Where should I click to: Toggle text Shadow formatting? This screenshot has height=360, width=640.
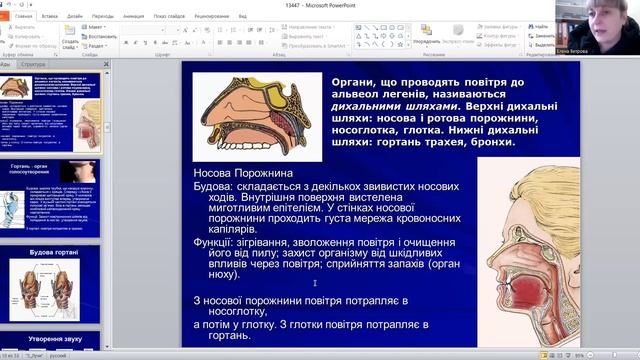pos(155,42)
